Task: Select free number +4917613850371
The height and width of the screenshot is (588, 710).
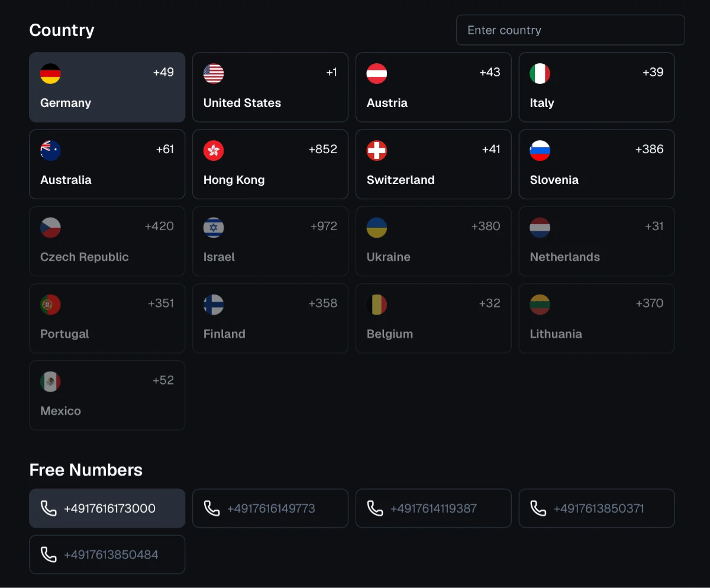Action: [x=597, y=508]
